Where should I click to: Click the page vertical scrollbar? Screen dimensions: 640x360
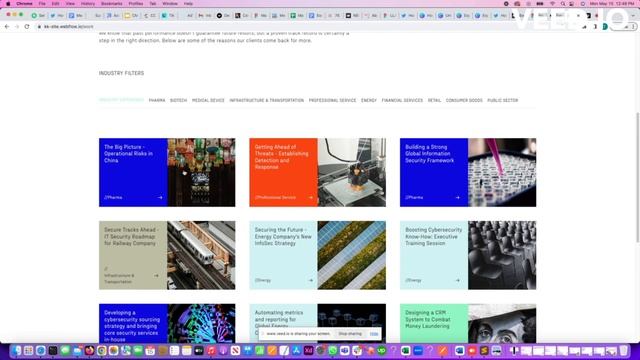tap(637, 178)
